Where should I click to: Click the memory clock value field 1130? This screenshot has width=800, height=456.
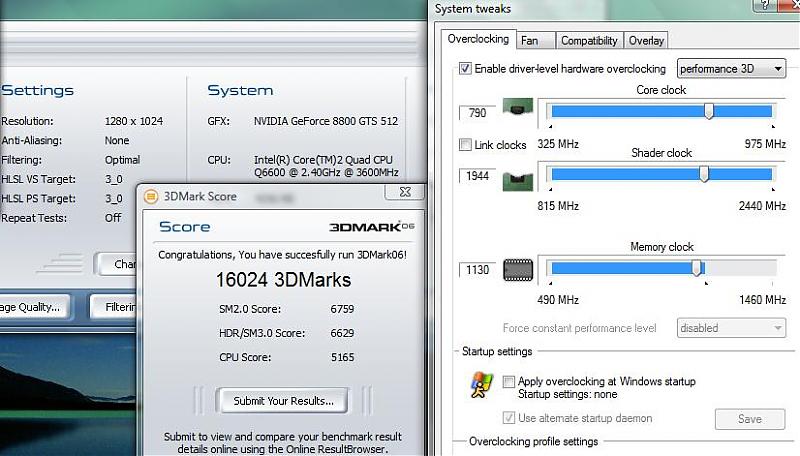pos(478,270)
